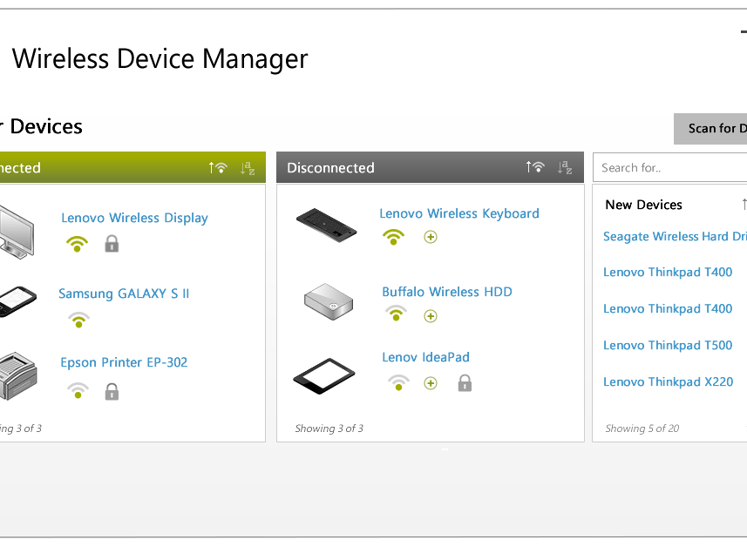Viewport: 747px width, 560px height.
Task: Click the plus icon for Lenov IdeaPad
Action: pyautogui.click(x=430, y=383)
